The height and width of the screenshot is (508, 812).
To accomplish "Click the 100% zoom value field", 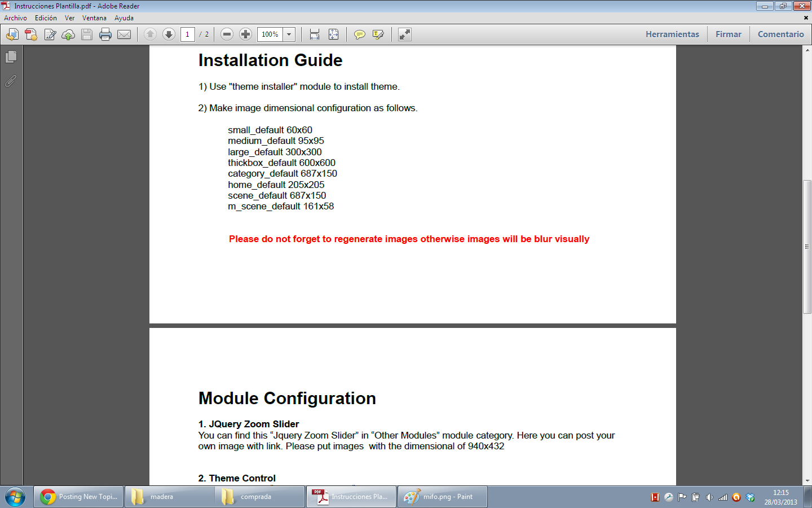I will pos(270,34).
